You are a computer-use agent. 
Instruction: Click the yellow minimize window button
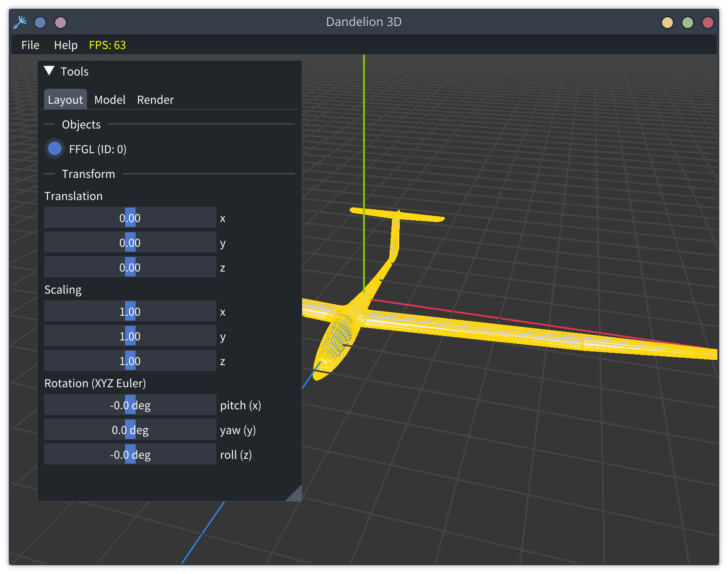tap(667, 23)
